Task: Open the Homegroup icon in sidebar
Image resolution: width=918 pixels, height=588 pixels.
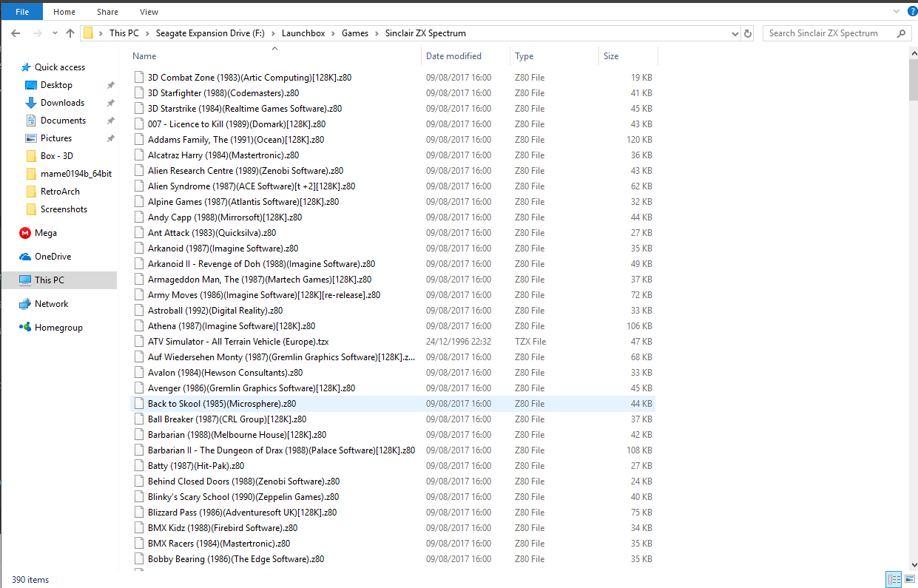Action: click(x=25, y=328)
